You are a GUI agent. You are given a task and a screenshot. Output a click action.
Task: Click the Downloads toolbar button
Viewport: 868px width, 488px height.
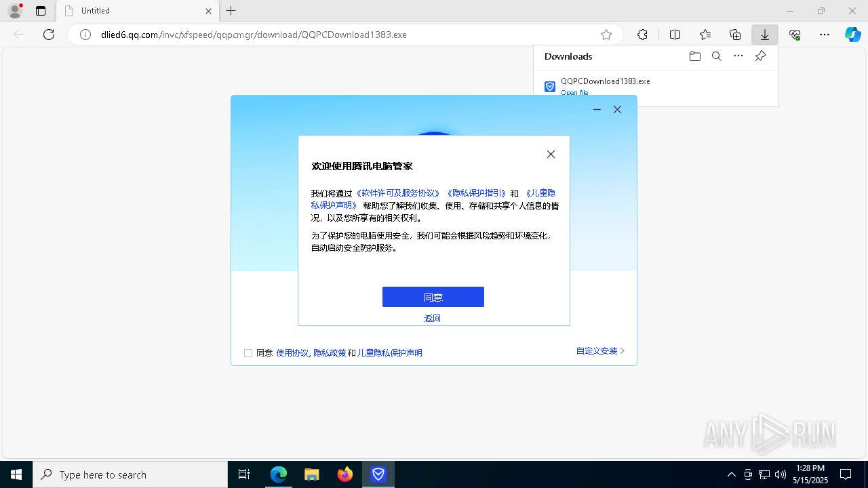click(764, 35)
